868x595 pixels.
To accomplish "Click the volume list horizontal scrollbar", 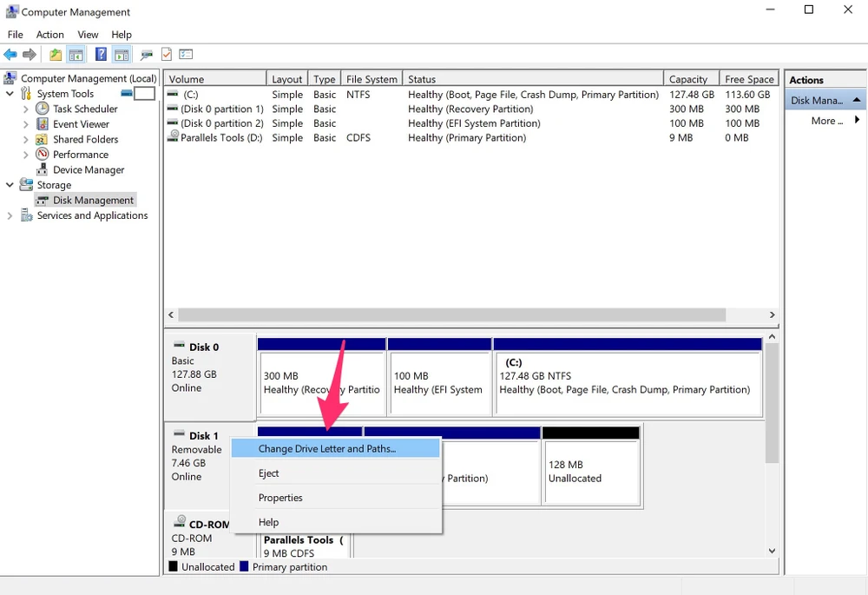I will (x=470, y=314).
